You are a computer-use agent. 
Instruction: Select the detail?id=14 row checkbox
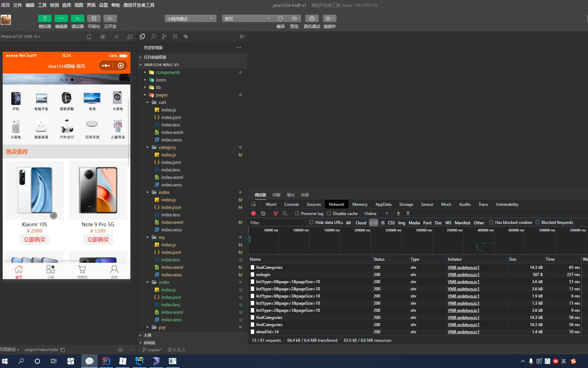[x=252, y=332]
